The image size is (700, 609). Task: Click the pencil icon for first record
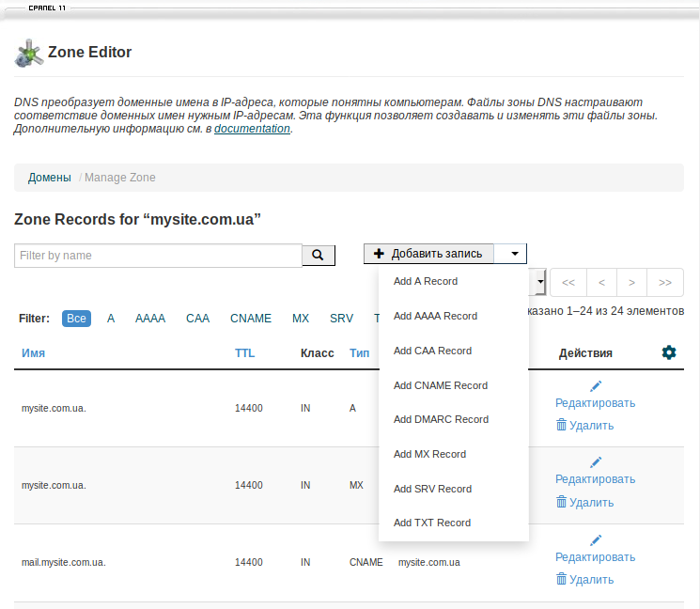(x=595, y=385)
